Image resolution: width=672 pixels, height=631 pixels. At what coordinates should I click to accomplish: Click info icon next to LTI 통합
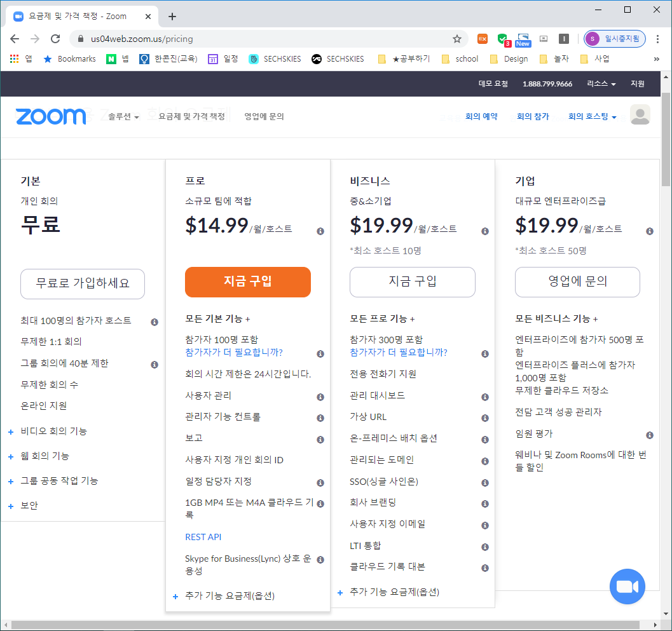[484, 547]
